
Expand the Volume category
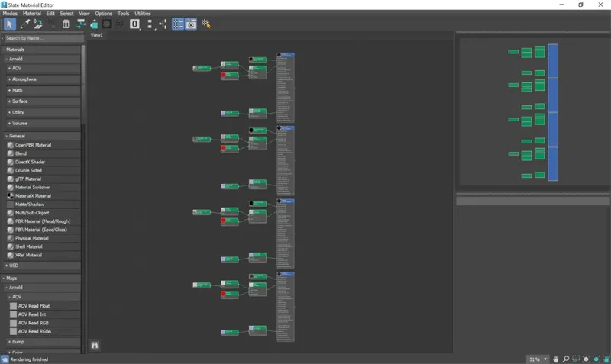44,123
